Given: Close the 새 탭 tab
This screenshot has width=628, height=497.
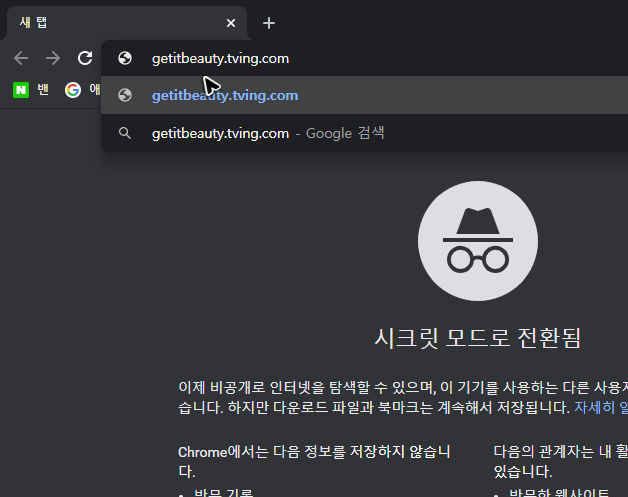Looking at the screenshot, I should click(231, 23).
